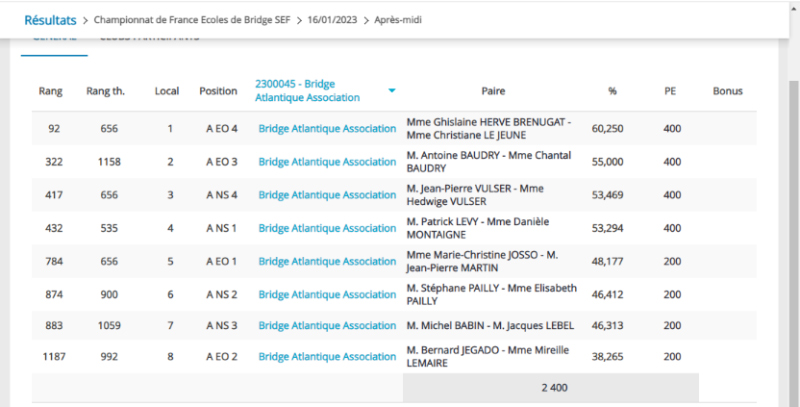This screenshot has width=800, height=407.
Task: Click percentage value 53,469
Action: pos(607,195)
